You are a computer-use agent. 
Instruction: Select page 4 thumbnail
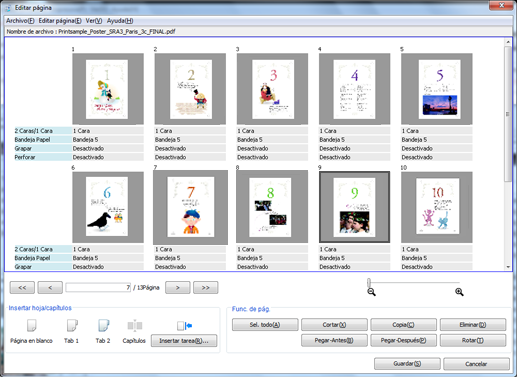354,89
